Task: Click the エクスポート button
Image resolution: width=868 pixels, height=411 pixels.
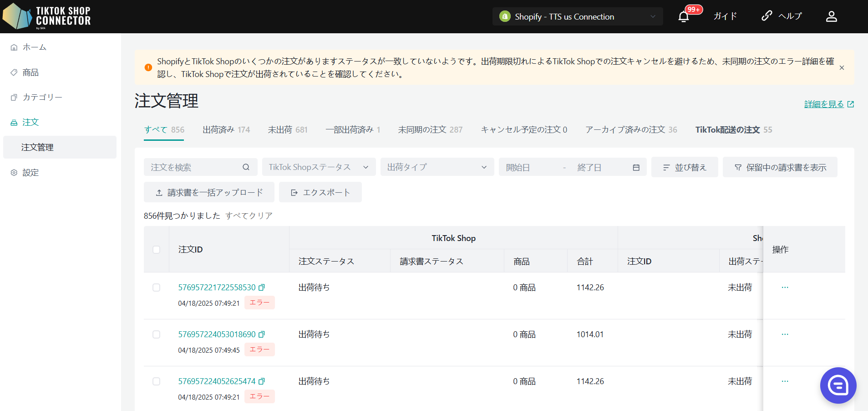Action: (x=320, y=192)
